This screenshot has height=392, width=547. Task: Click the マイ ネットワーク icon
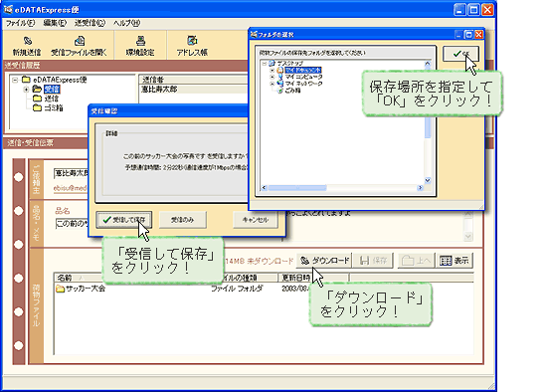(x=279, y=84)
